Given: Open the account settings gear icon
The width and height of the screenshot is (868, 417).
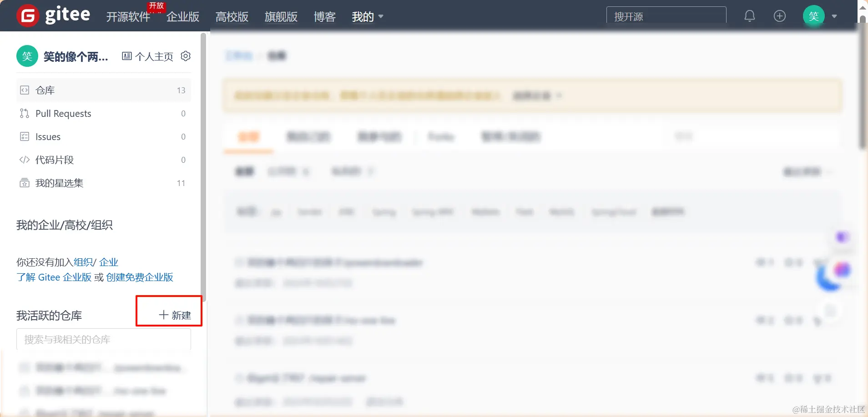Looking at the screenshot, I should tap(186, 56).
